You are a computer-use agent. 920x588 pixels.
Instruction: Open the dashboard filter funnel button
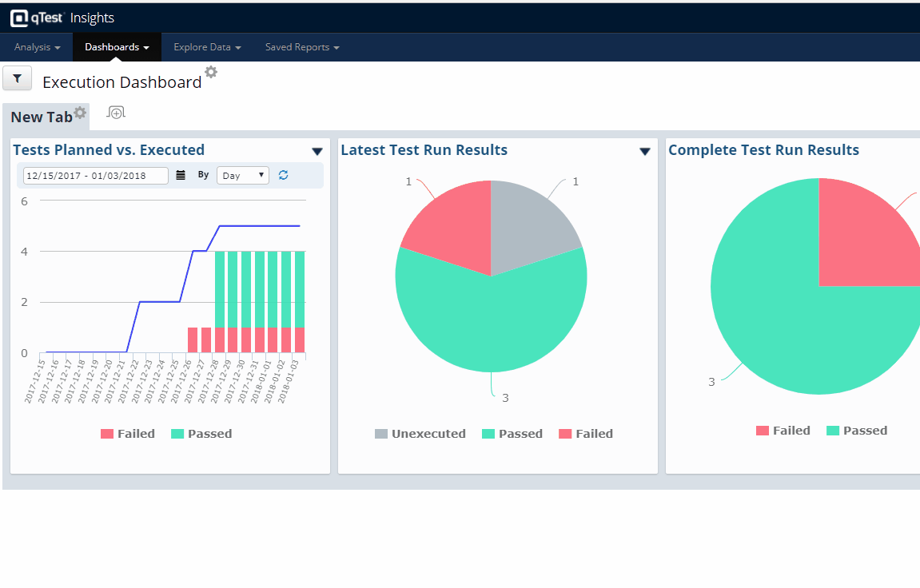pyautogui.click(x=18, y=78)
